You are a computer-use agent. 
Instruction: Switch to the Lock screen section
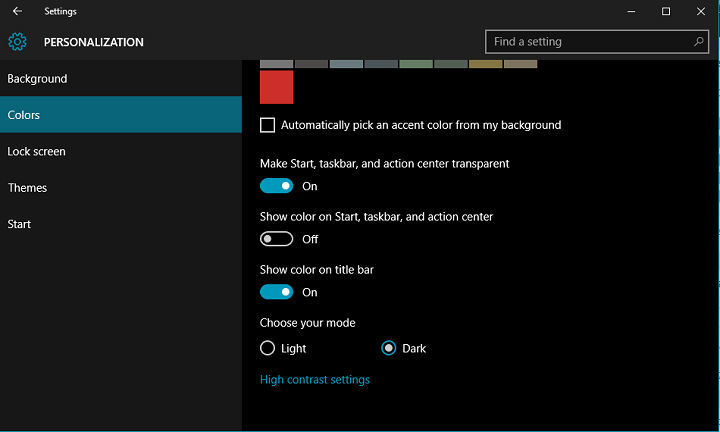click(36, 151)
